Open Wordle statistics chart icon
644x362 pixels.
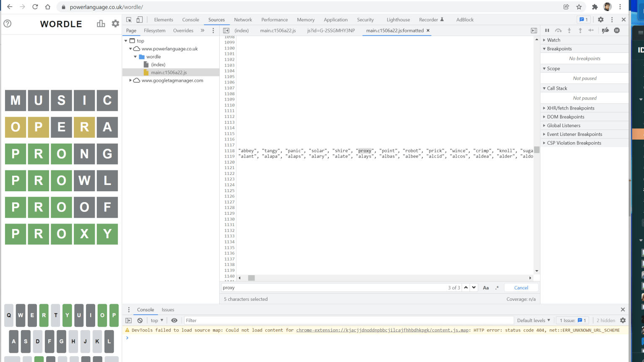point(101,24)
